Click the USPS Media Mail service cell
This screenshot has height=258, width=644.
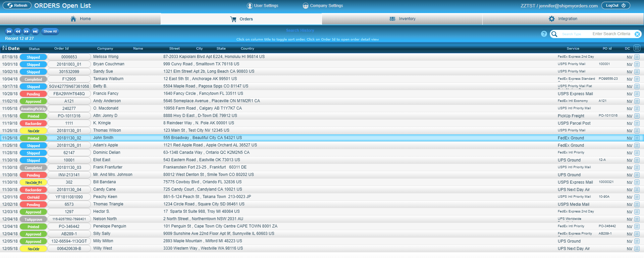pos(574,204)
